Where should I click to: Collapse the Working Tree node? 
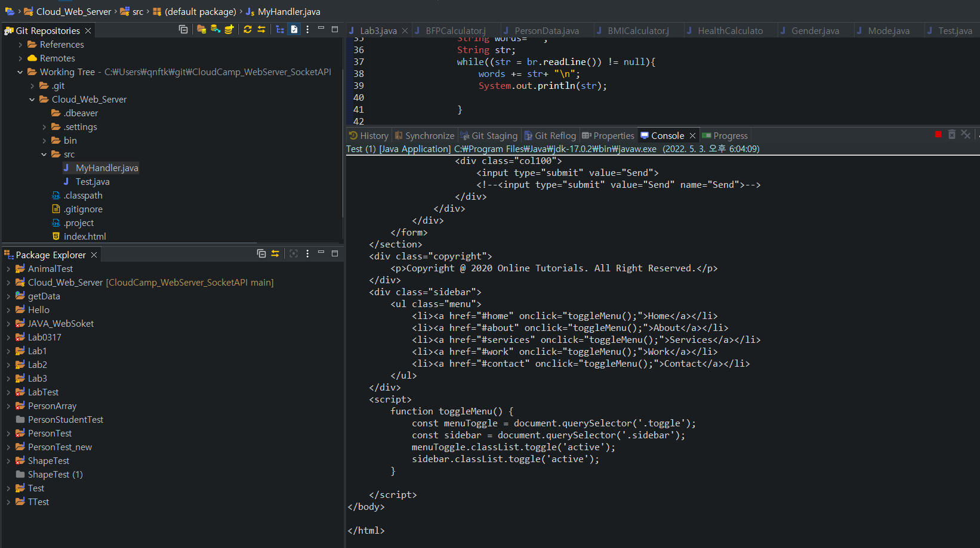[21, 72]
